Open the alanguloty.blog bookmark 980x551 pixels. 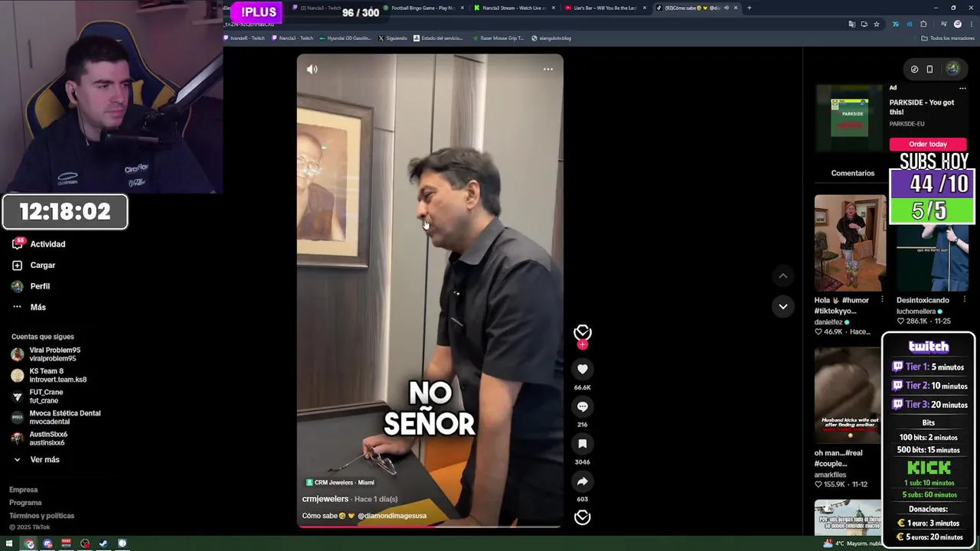(551, 38)
